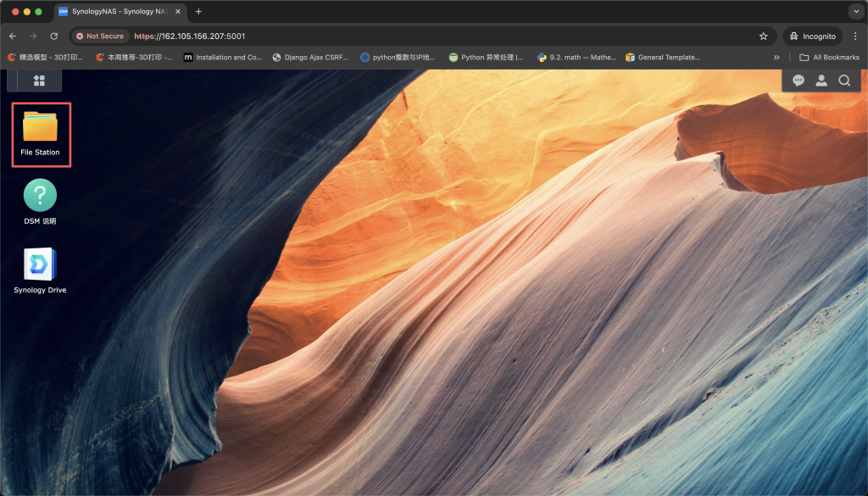Screen dimensions: 868x496
Task: Reload the page
Action: (x=54, y=36)
